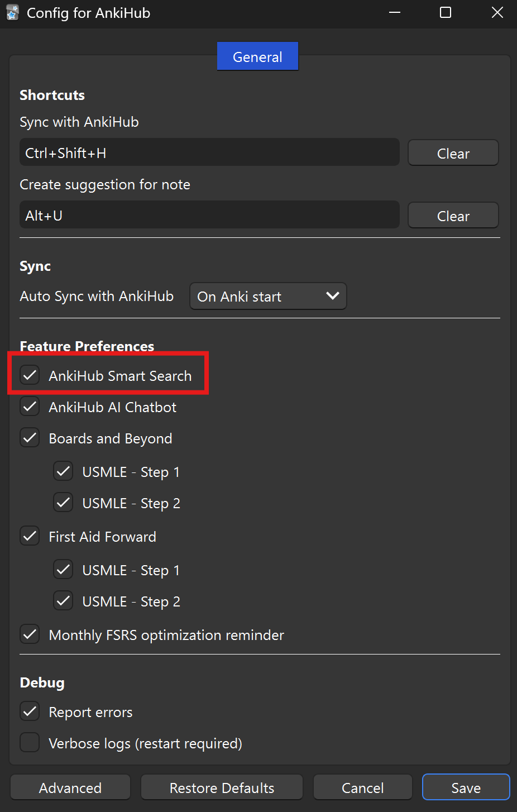517x812 pixels.
Task: Uncheck USMLE Step 1 under Boards and Beyond
Action: pos(64,471)
